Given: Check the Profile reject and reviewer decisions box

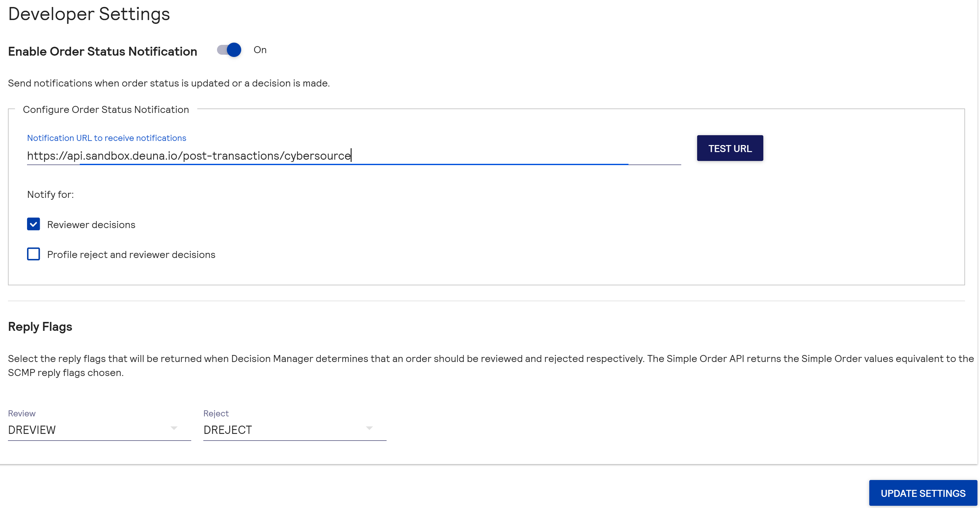Looking at the screenshot, I should (x=33, y=254).
